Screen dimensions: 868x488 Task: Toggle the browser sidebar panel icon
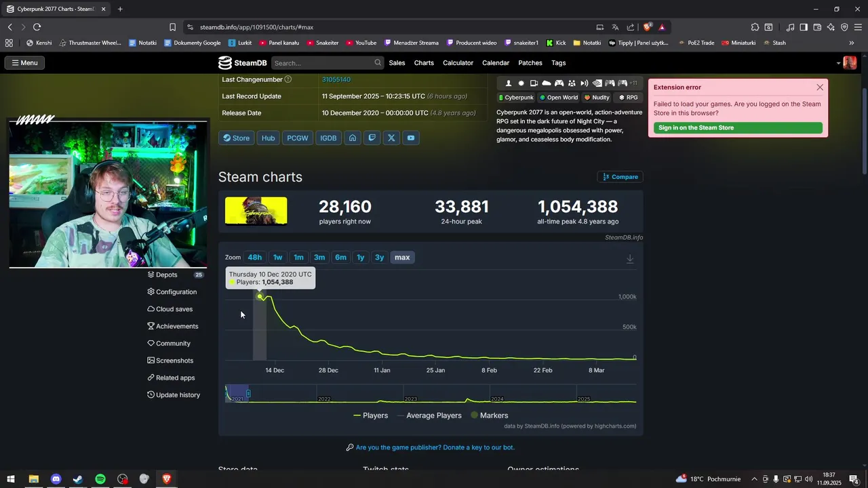[804, 27]
